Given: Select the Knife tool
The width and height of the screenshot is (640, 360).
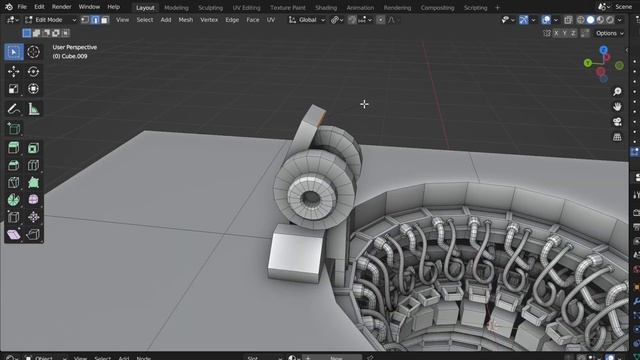Looking at the screenshot, I should tap(13, 182).
